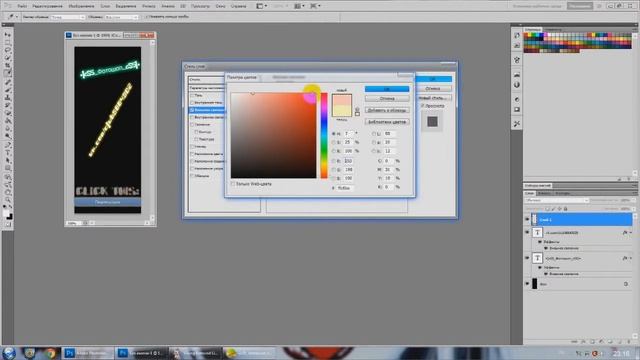
Task: Open the Редактирование menu
Action: (47, 6)
